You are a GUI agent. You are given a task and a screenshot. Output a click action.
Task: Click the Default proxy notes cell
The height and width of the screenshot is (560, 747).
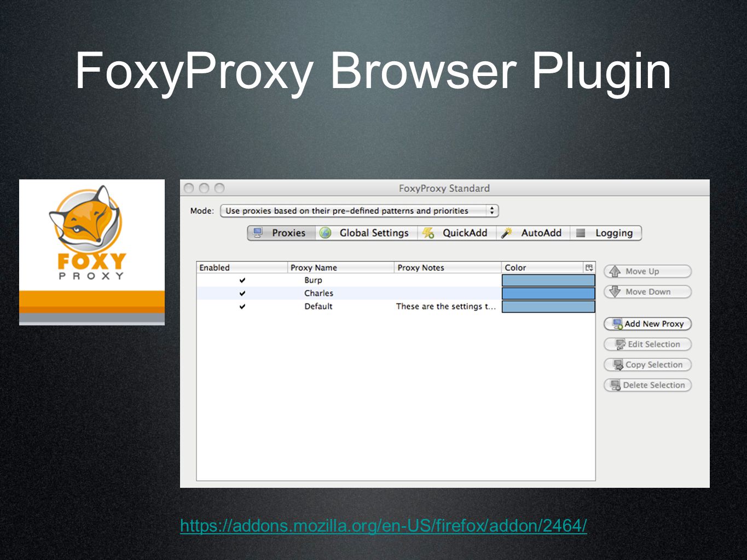point(446,306)
